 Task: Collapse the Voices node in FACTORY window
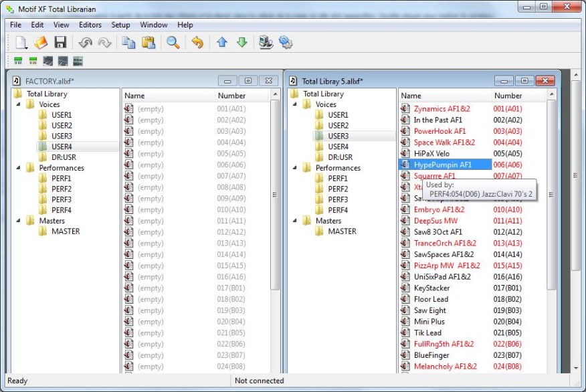[18, 104]
